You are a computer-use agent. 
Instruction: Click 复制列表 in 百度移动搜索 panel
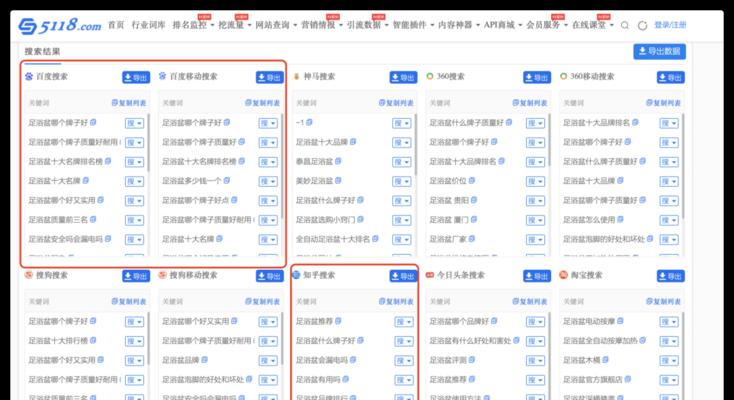click(263, 103)
